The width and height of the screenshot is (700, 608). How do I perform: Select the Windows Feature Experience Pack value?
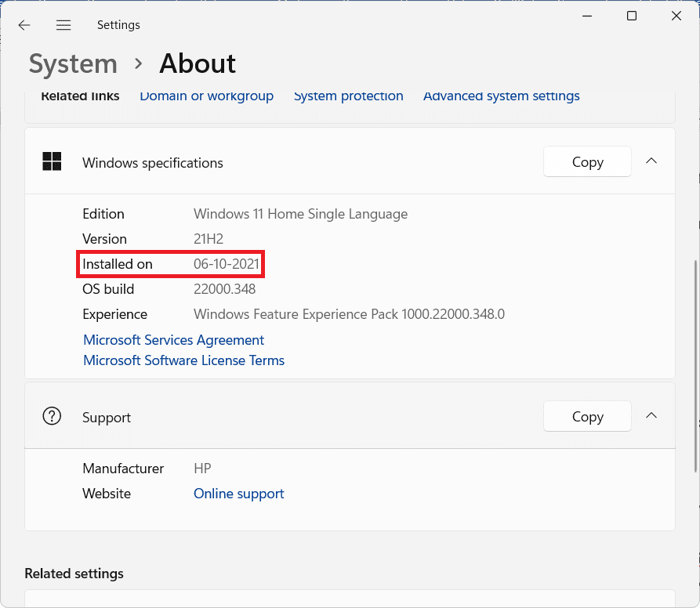(x=349, y=314)
